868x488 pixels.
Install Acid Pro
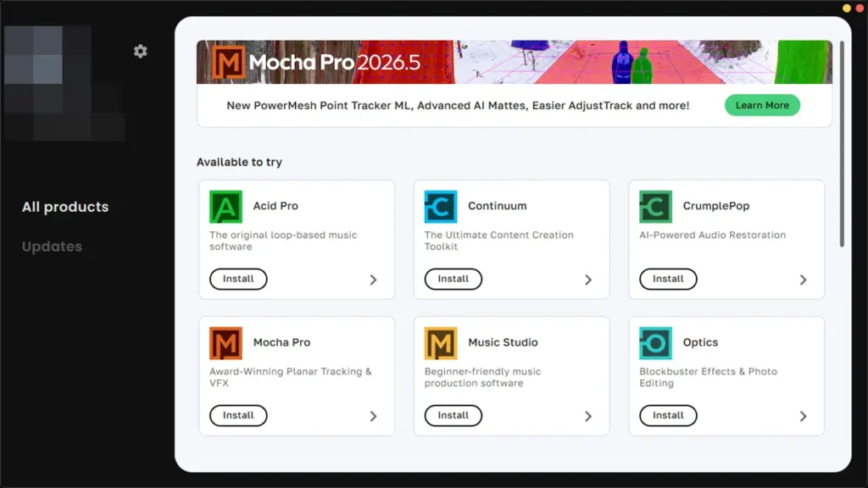(x=238, y=279)
